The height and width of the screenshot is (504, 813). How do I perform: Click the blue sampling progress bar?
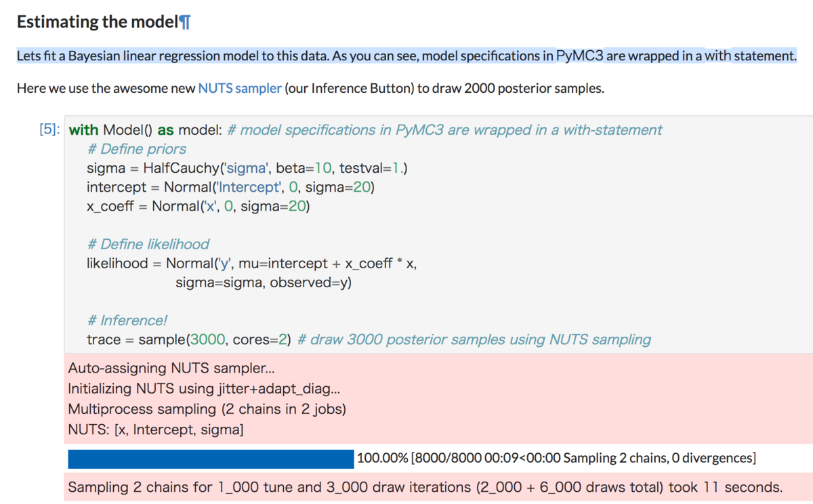click(211, 458)
